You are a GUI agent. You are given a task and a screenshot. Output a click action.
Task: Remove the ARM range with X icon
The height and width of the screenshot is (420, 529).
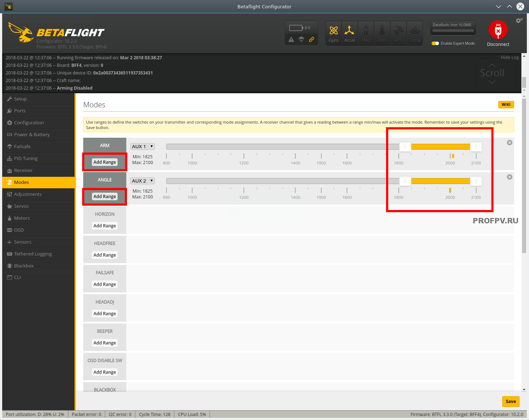click(x=509, y=142)
